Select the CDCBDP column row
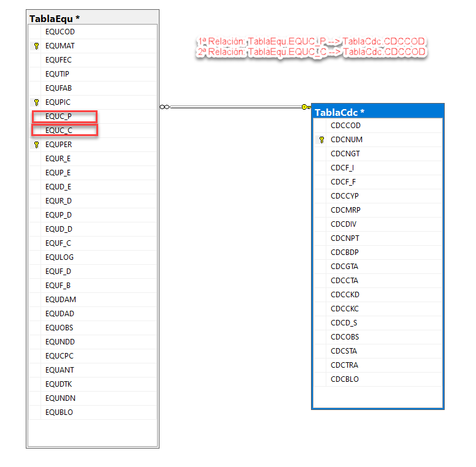The width and height of the screenshot is (476, 467). tap(378, 252)
